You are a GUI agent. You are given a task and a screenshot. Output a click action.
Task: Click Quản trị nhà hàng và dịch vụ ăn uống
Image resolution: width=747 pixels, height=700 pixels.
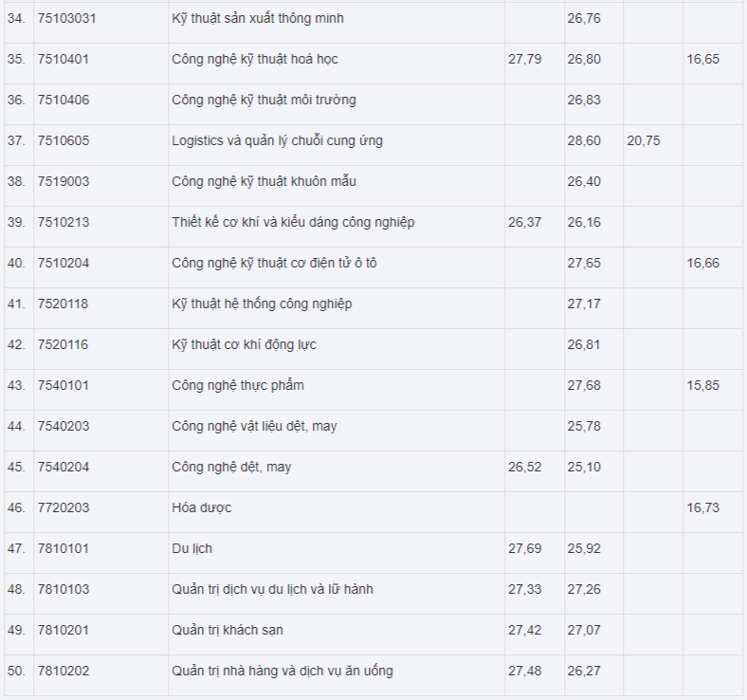tap(282, 671)
